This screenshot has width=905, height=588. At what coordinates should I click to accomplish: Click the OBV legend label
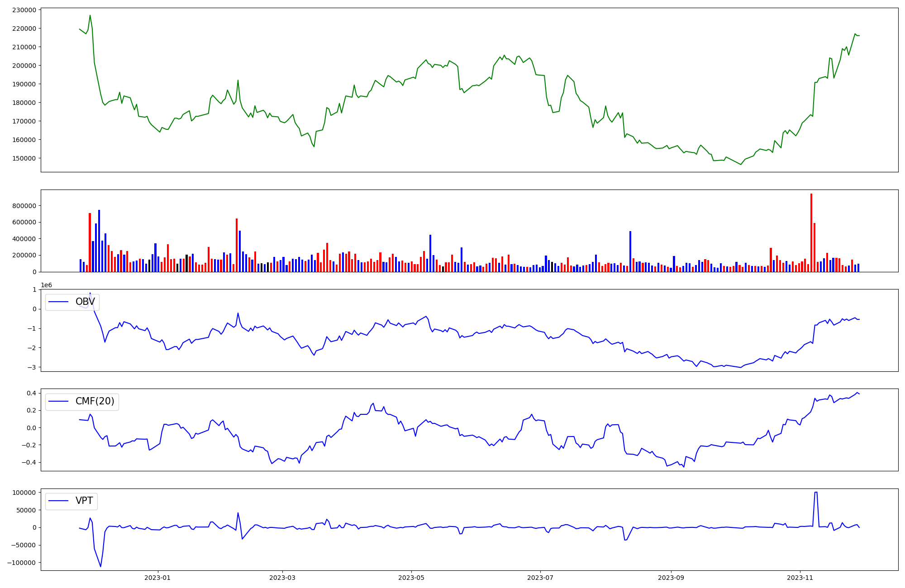pyautogui.click(x=85, y=302)
